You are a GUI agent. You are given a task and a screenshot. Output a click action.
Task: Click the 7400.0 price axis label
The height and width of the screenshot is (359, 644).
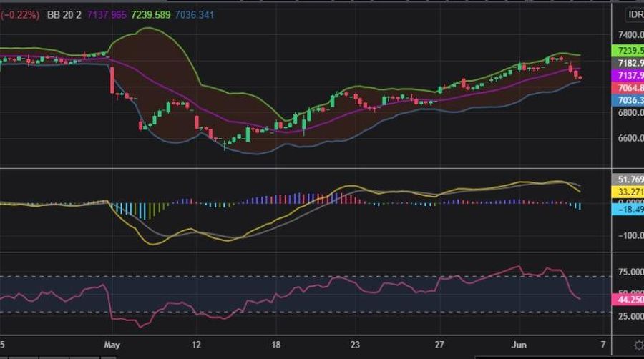[x=631, y=35]
